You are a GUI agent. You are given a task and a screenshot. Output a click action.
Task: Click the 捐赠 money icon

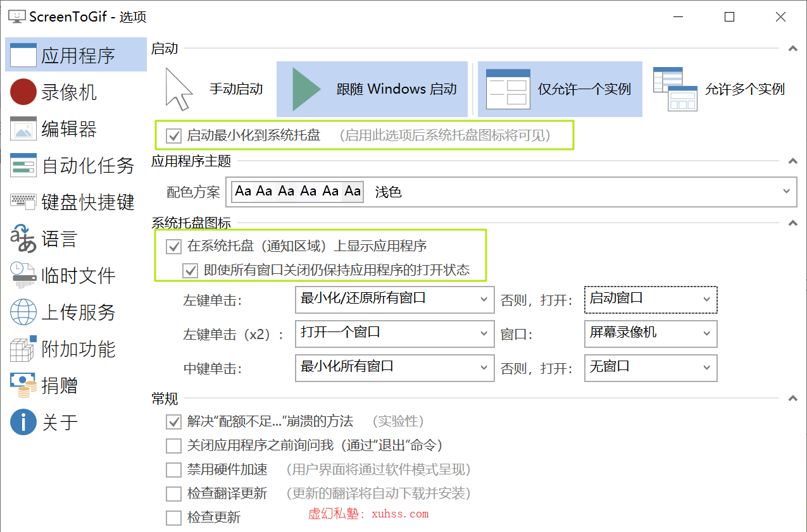click(x=23, y=385)
